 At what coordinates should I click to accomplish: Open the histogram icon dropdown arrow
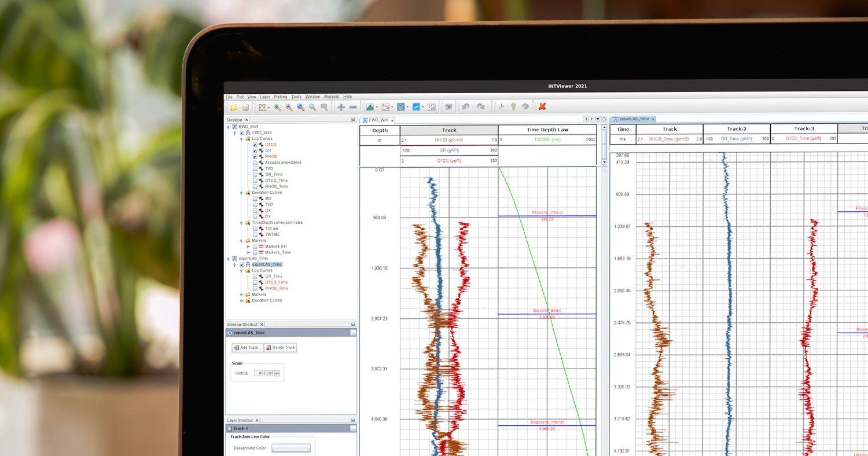[x=377, y=107]
